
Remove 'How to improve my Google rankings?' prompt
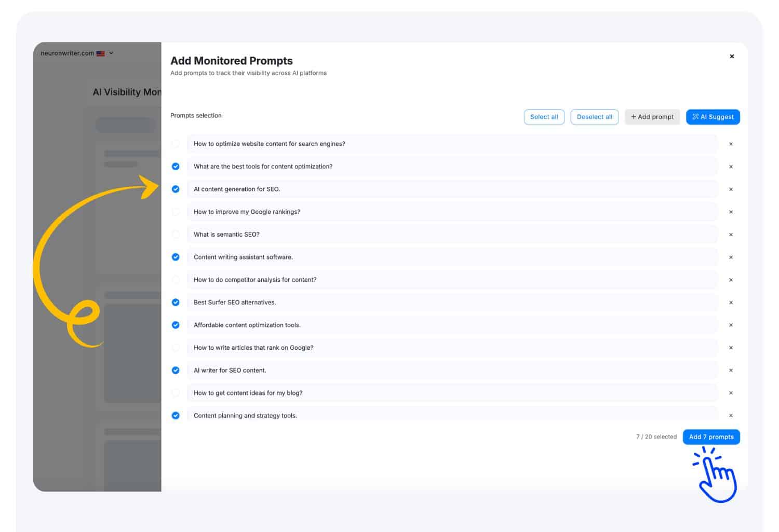731,212
